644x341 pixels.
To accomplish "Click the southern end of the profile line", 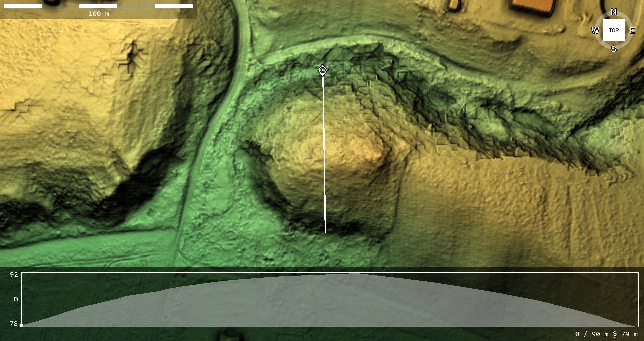I will 325,232.
